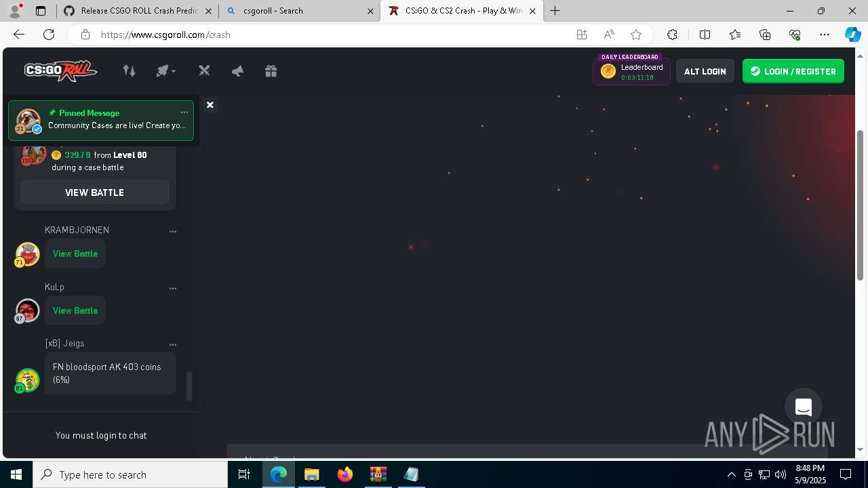Click the FN bloodsport AK chat message
The width and height of the screenshot is (868, 488).
click(x=111, y=373)
